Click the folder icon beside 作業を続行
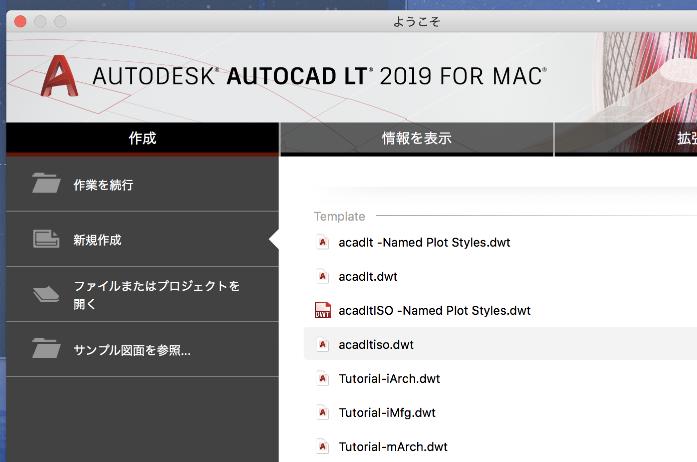 pyautogui.click(x=46, y=183)
